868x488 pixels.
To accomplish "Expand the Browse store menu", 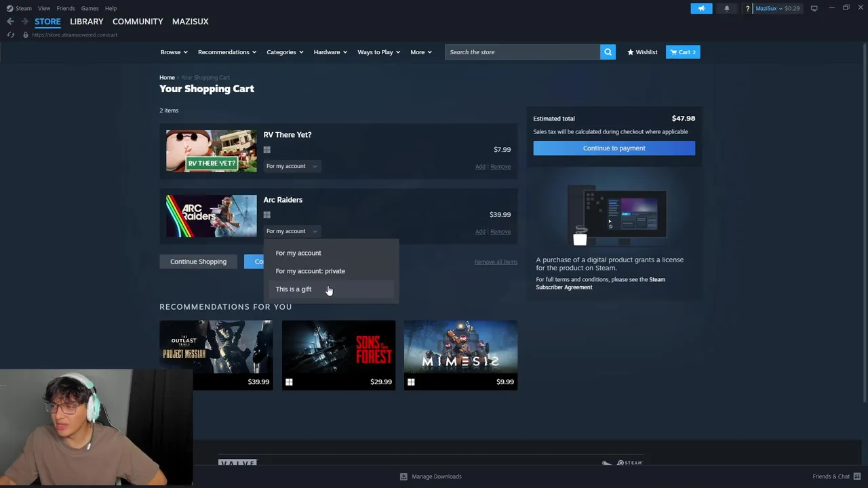I will click(174, 52).
